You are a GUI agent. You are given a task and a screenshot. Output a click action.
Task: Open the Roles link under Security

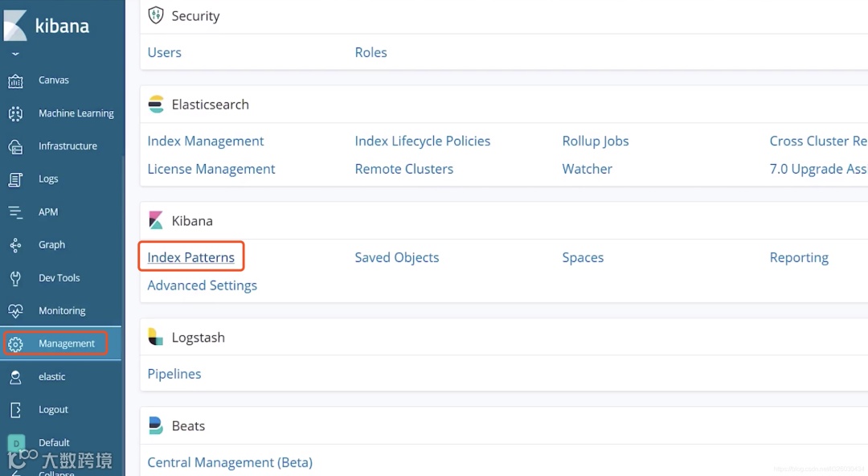[371, 52]
